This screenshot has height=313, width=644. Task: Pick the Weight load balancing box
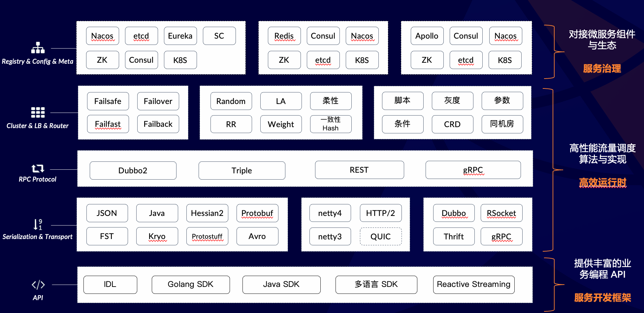point(281,124)
